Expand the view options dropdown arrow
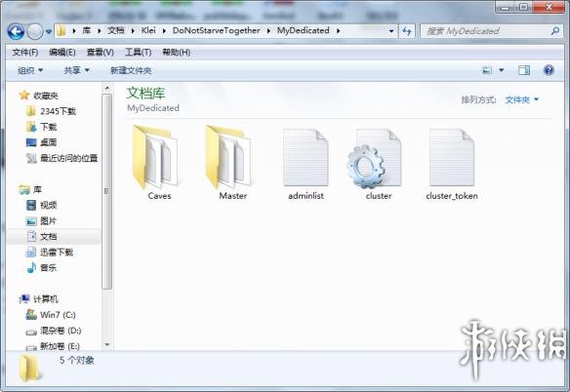 pyautogui.click(x=502, y=70)
